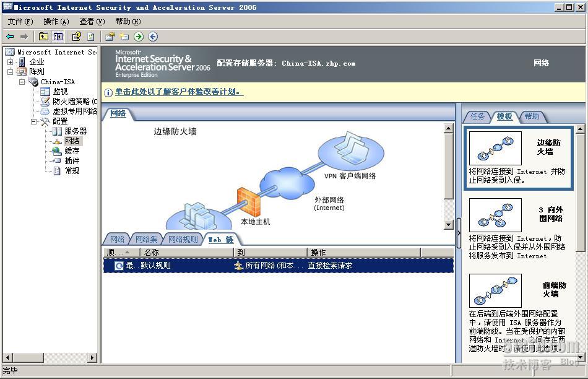
Task: Click the Forward arrow toolbar icon
Action: pos(24,37)
